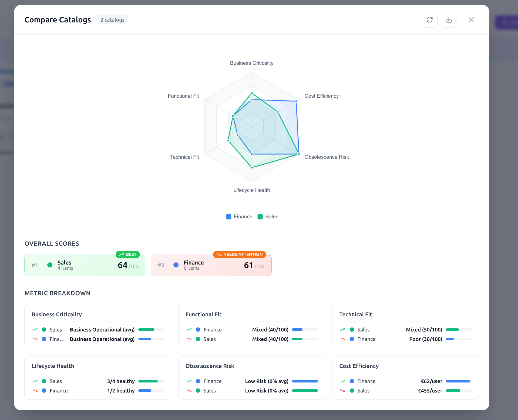Click the '2 catalogs' badge
518x420 pixels.
[112, 20]
